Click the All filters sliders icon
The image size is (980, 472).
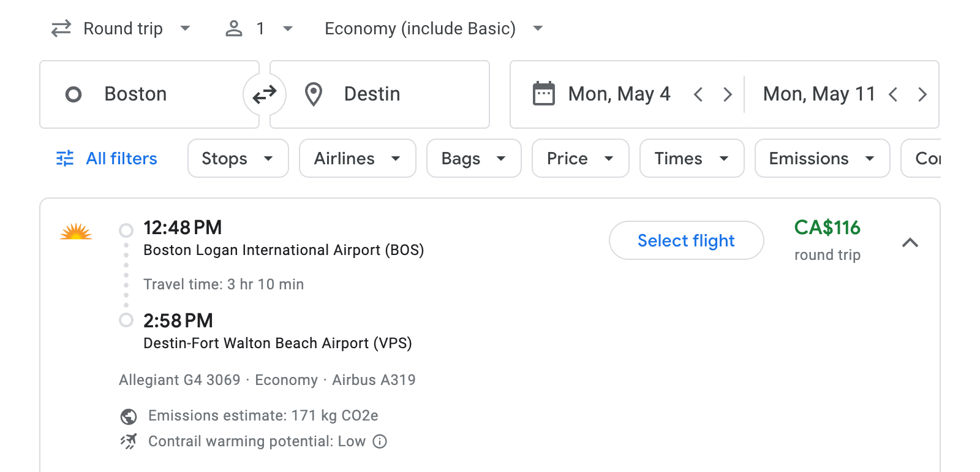[x=64, y=158]
